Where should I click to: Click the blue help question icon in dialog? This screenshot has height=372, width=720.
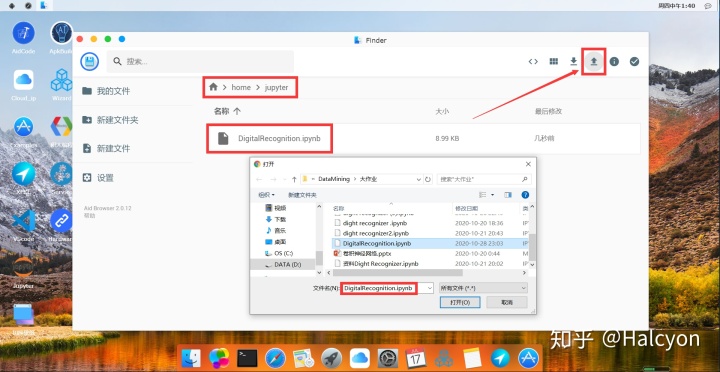click(525, 195)
